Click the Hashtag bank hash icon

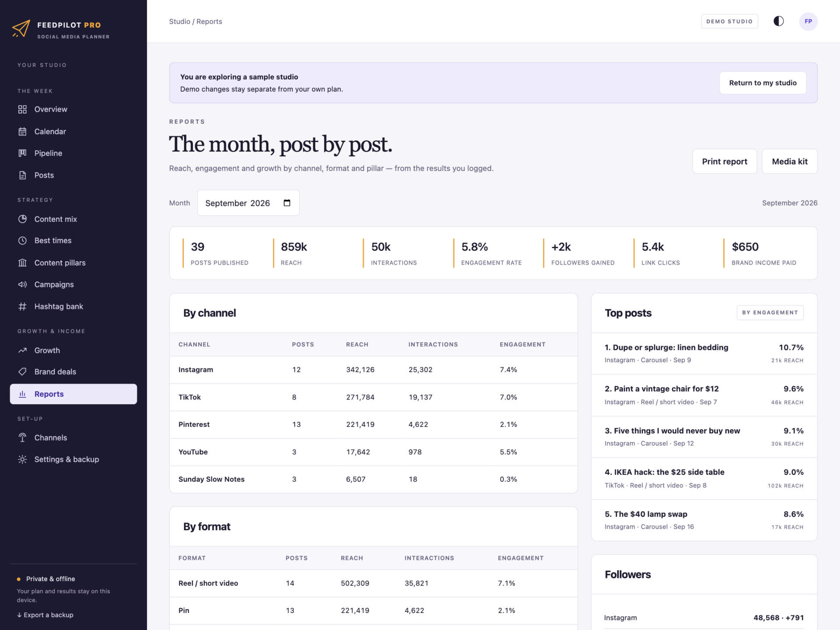[x=22, y=306]
